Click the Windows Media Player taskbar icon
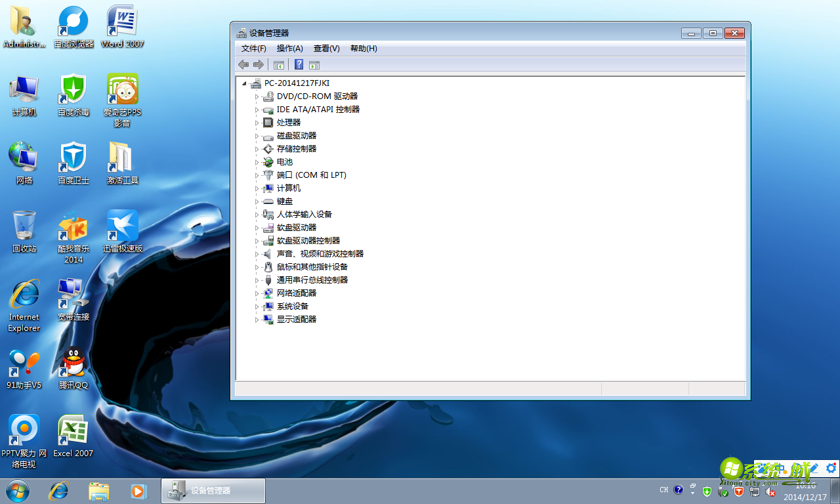This screenshot has width=840, height=504. pyautogui.click(x=138, y=491)
